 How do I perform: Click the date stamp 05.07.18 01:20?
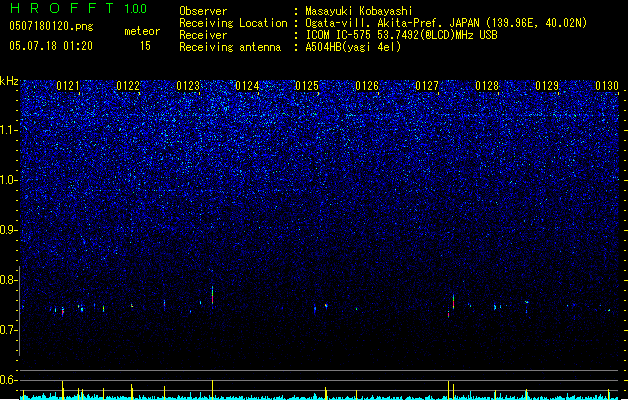click(51, 46)
